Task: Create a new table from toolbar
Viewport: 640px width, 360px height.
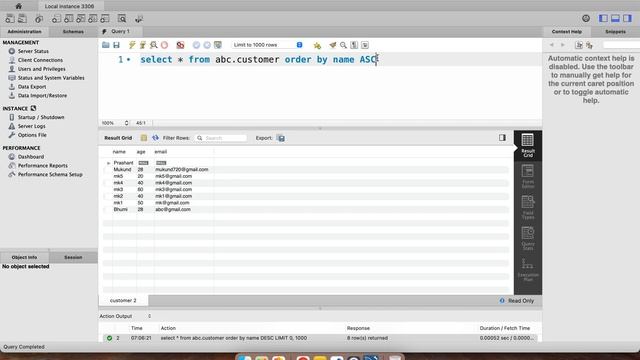Action: point(69,19)
